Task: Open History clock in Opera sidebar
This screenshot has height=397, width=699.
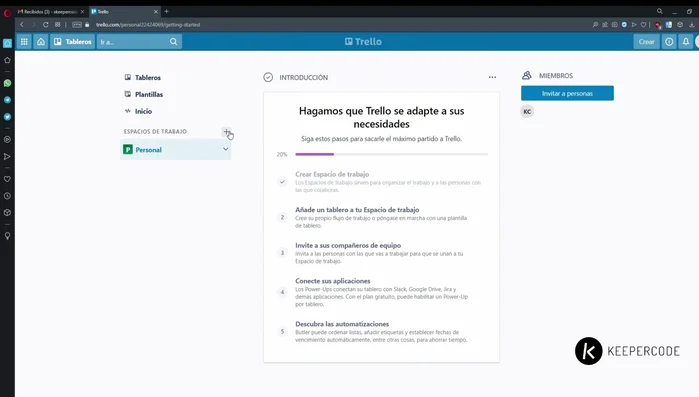Action: (7, 196)
